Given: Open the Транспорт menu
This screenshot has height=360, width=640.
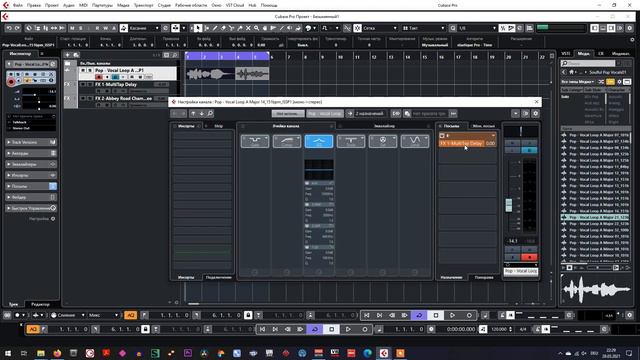Looking at the screenshot, I should coord(144,5).
